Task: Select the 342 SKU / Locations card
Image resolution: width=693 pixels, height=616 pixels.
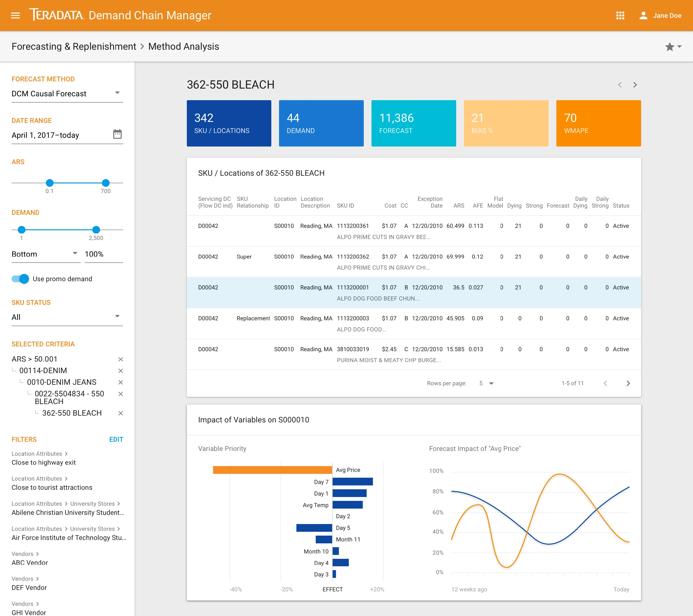Action: 229,123
